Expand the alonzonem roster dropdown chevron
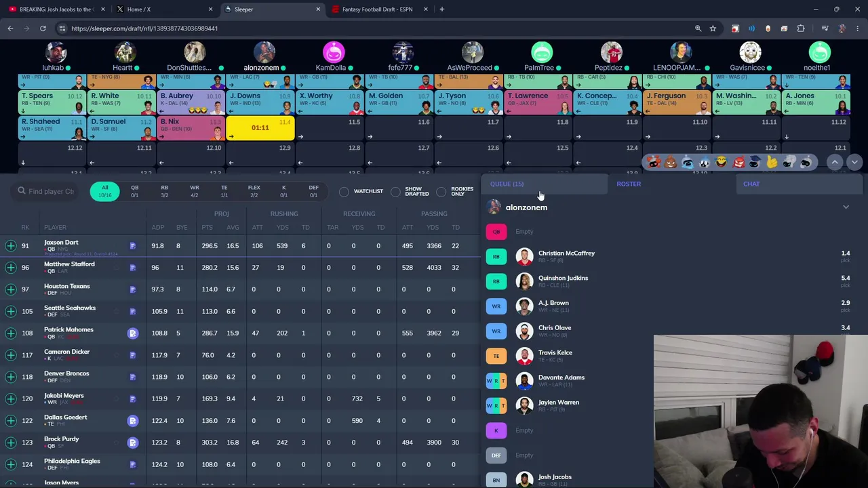The image size is (868, 488). click(x=846, y=207)
